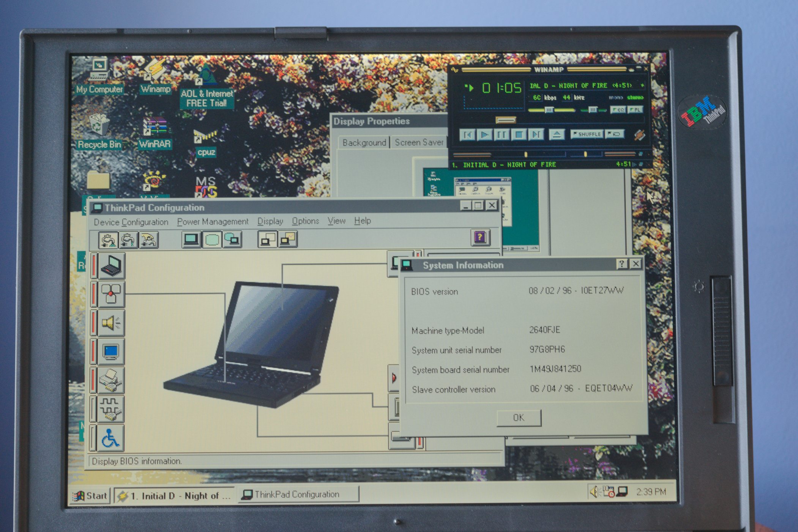
Task: Click the docking with checkmark toolbar icon
Action: [x=288, y=239]
